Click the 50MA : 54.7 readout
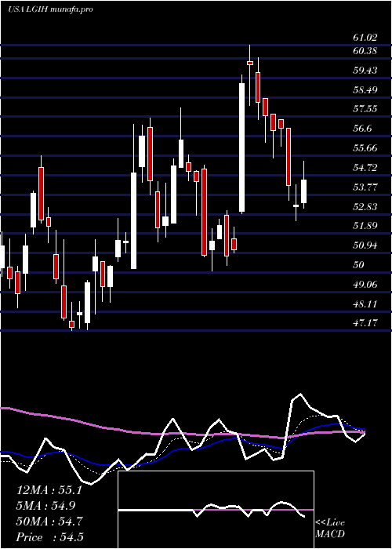This screenshot has width=392, height=549. (x=49, y=522)
